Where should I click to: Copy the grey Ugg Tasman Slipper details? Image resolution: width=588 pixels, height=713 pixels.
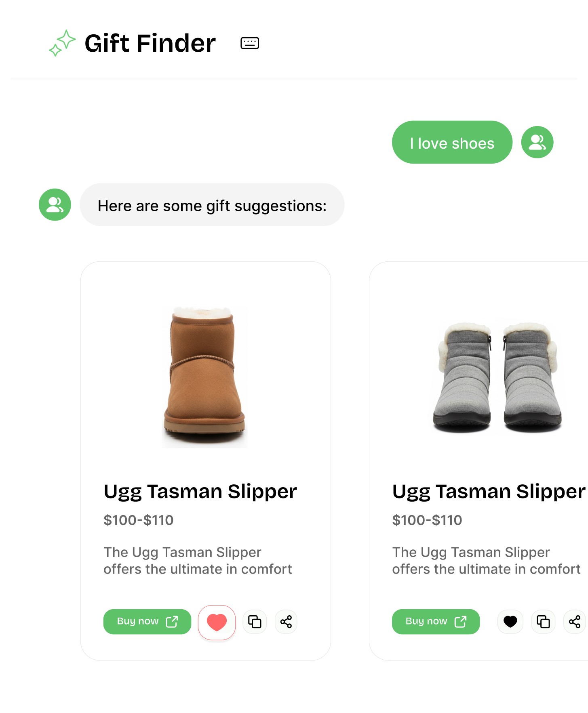click(543, 622)
